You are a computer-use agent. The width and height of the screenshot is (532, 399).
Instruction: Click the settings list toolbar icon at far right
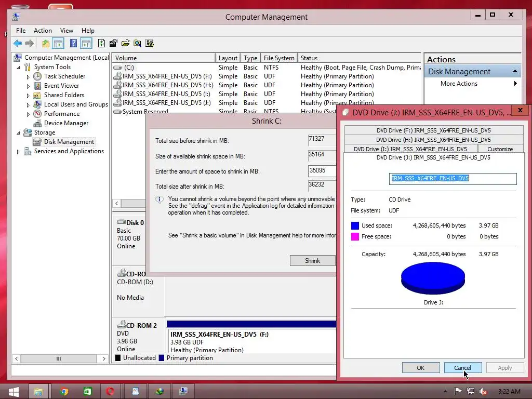[x=150, y=44]
